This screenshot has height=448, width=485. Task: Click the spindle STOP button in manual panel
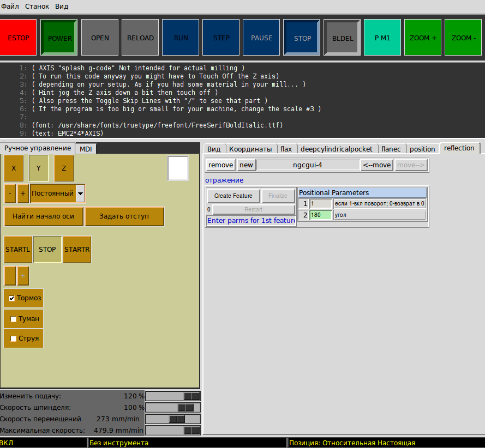pyautogui.click(x=47, y=249)
